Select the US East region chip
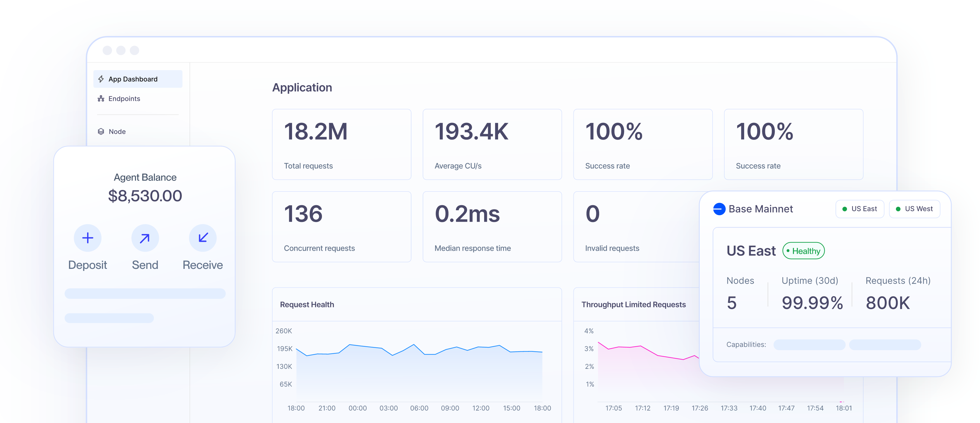This screenshot has width=980, height=423. pyautogui.click(x=860, y=209)
